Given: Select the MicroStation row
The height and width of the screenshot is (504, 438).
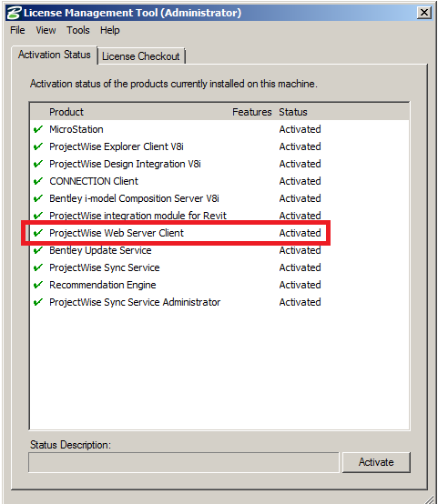Looking at the screenshot, I should (x=219, y=129).
